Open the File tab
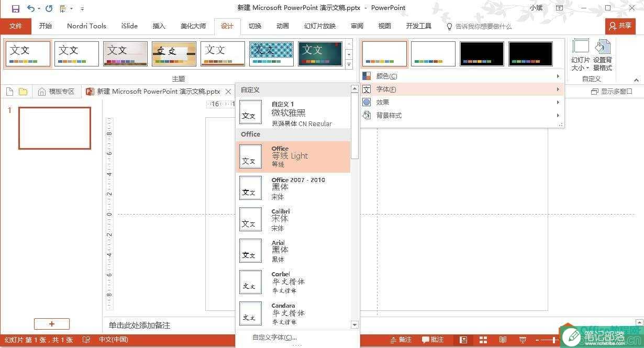The height and width of the screenshot is (348, 644). 16,26
